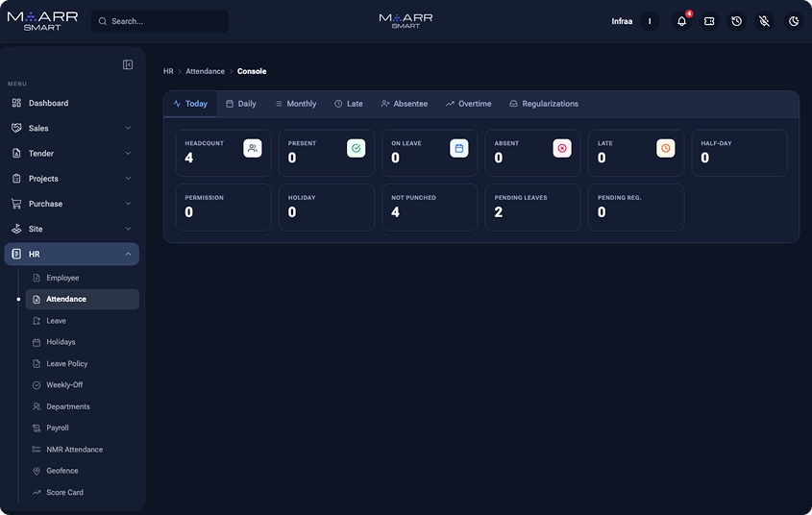This screenshot has width=812, height=515.
Task: Expand the Purchase menu chevron
Action: point(128,204)
